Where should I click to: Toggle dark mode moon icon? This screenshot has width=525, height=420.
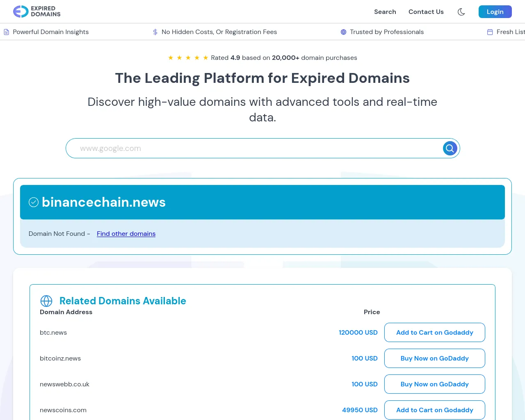pos(461,12)
